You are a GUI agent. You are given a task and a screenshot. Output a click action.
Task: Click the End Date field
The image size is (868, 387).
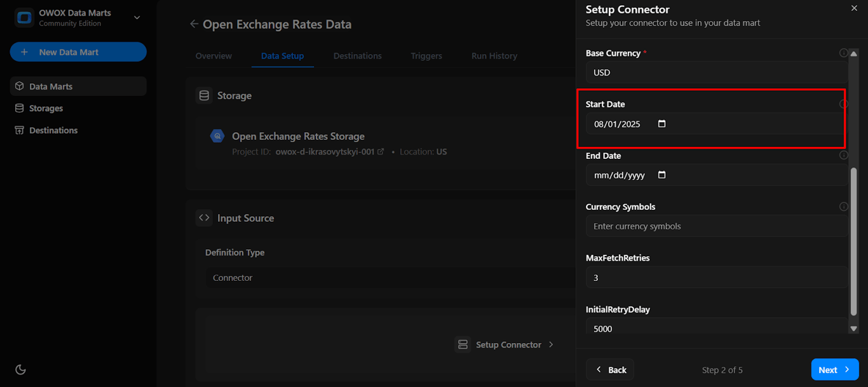[717, 175]
